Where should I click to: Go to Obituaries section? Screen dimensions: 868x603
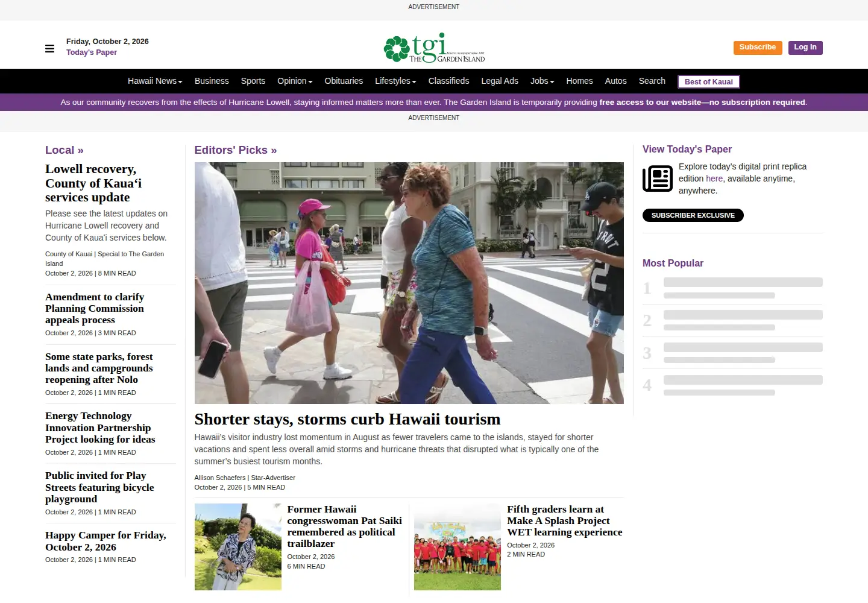click(x=344, y=81)
